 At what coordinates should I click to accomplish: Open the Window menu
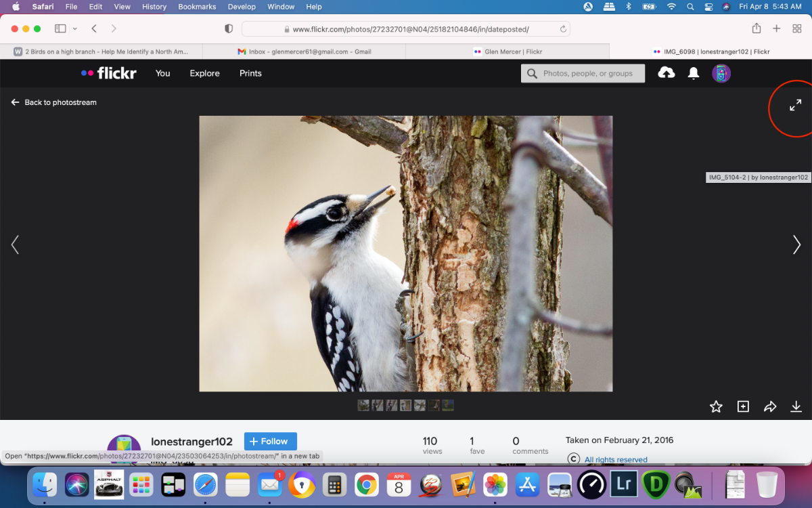tap(281, 7)
